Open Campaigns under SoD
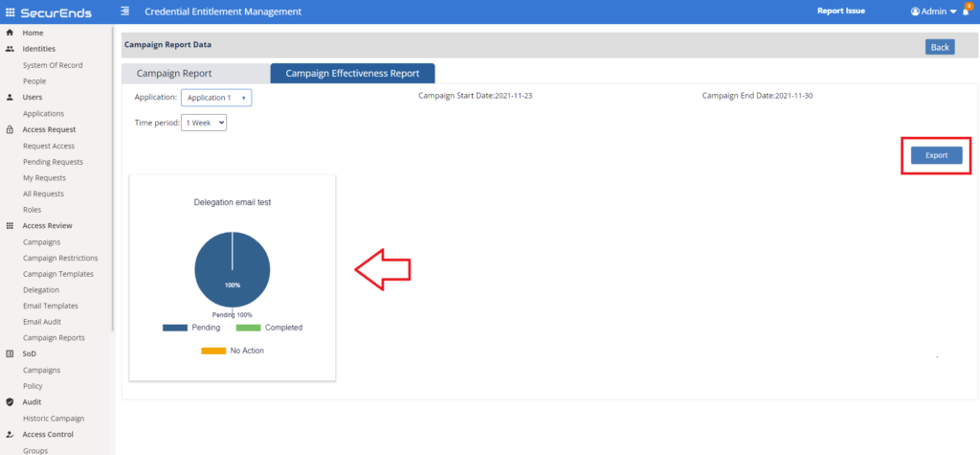 (42, 370)
